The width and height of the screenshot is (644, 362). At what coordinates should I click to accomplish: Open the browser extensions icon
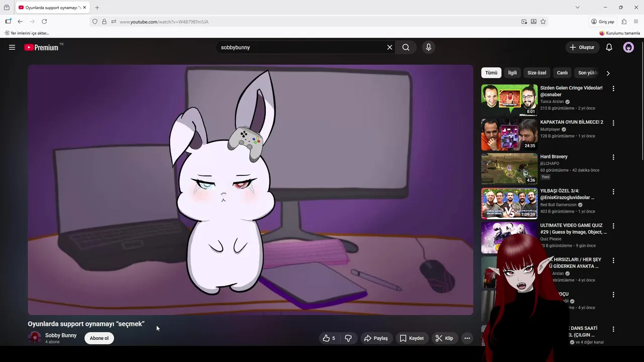(x=624, y=22)
